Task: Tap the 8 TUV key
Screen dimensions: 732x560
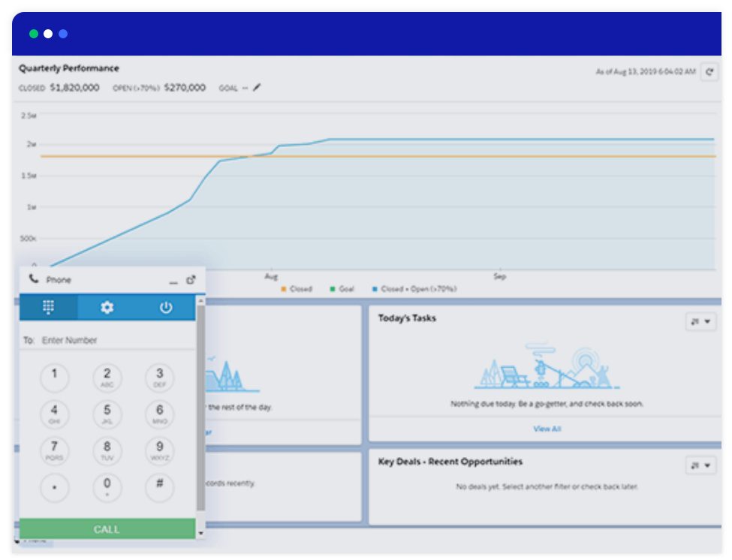Action: [x=107, y=450]
